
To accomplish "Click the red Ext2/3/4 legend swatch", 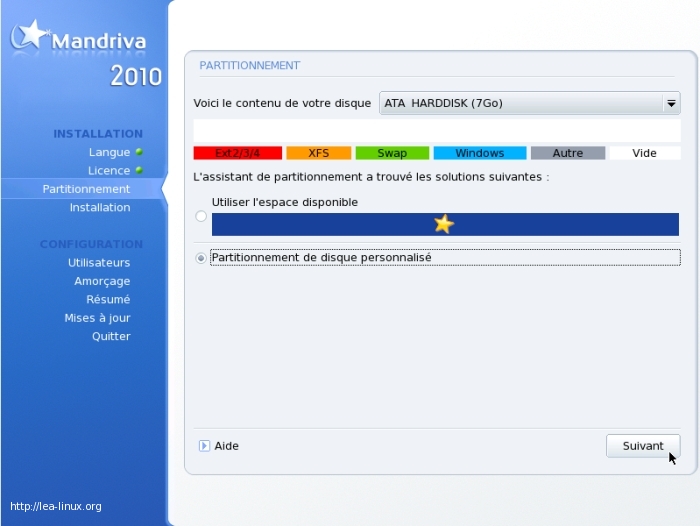I will point(237,153).
